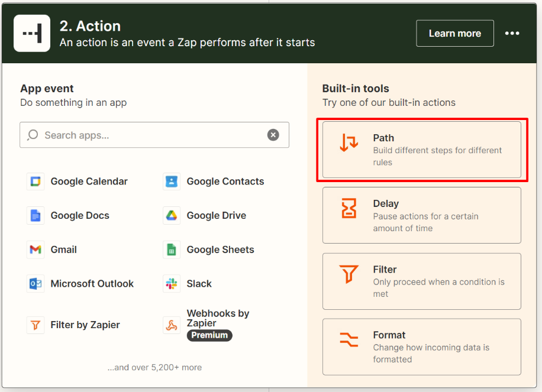Choose the Filter by Zapier icon
Screen dimensions: 542x392
click(x=36, y=325)
